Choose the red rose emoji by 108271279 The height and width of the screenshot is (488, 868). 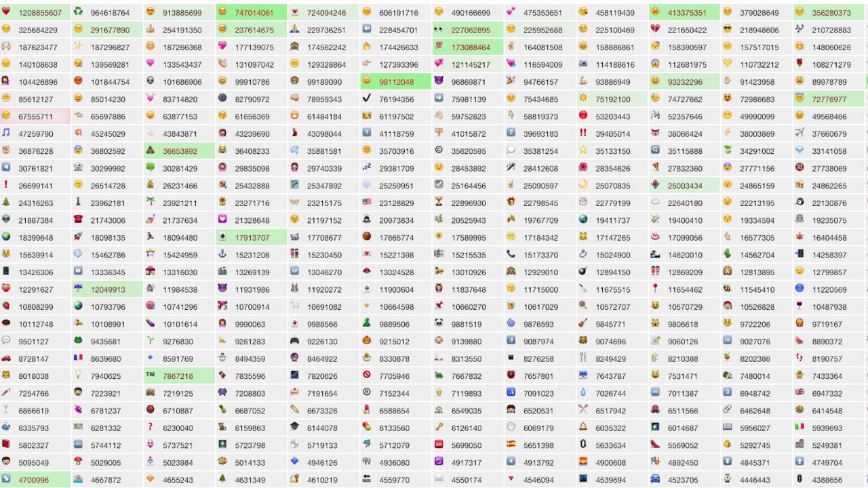(x=800, y=64)
